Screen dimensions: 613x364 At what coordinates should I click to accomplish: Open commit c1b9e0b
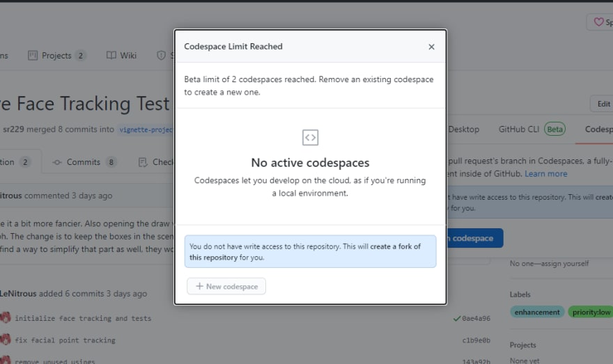pyautogui.click(x=476, y=340)
